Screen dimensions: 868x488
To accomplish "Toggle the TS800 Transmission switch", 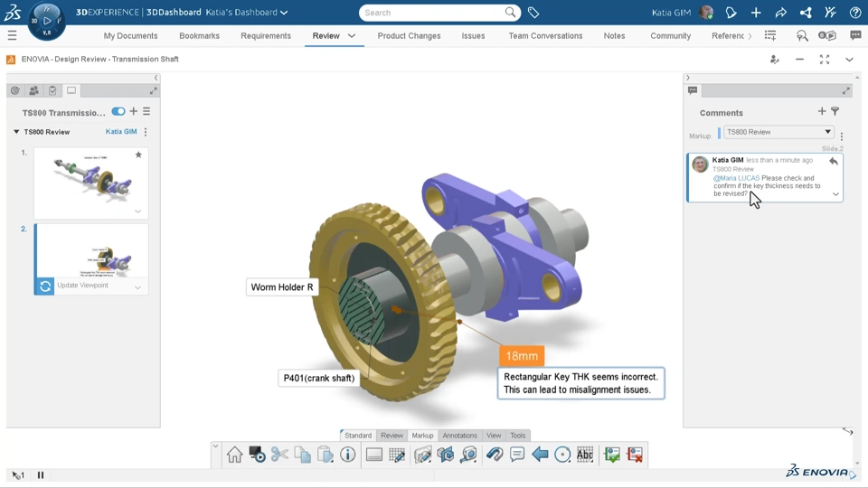I will 118,111.
